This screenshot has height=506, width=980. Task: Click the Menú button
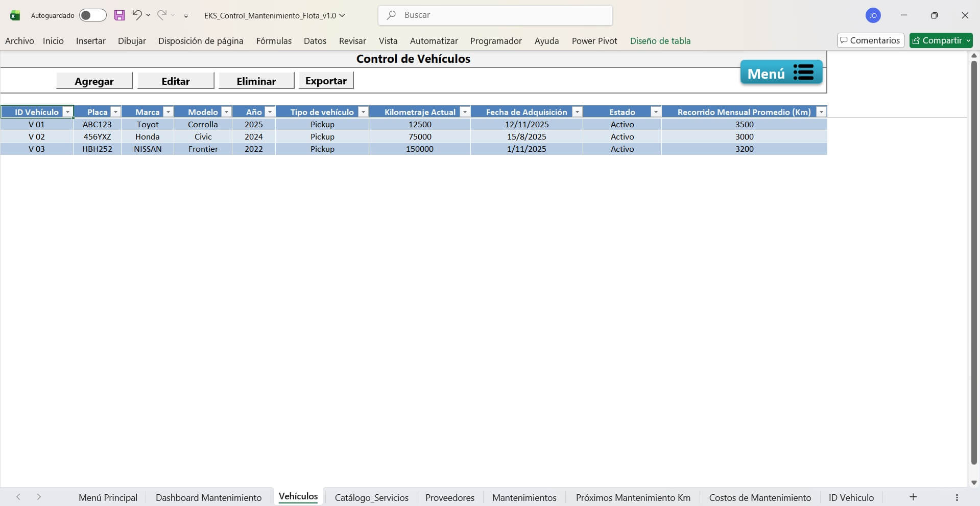pos(781,72)
